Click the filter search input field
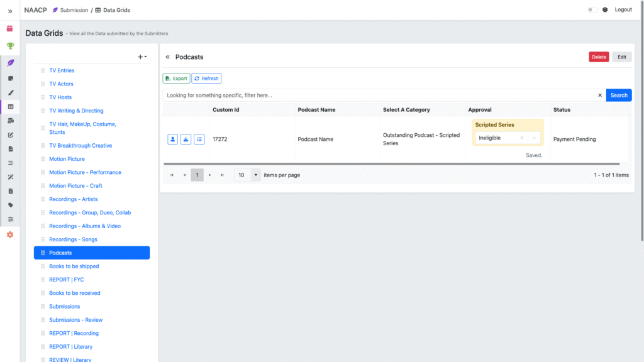Screen dimensions: 644x362 pyautogui.click(x=377, y=96)
